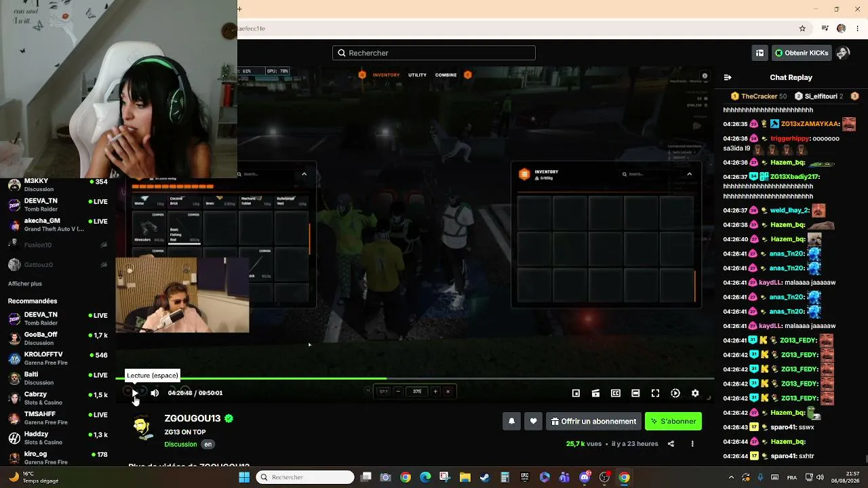Image resolution: width=868 pixels, height=488 pixels.
Task: Click username kaydLL in chat replay
Action: click(770, 283)
